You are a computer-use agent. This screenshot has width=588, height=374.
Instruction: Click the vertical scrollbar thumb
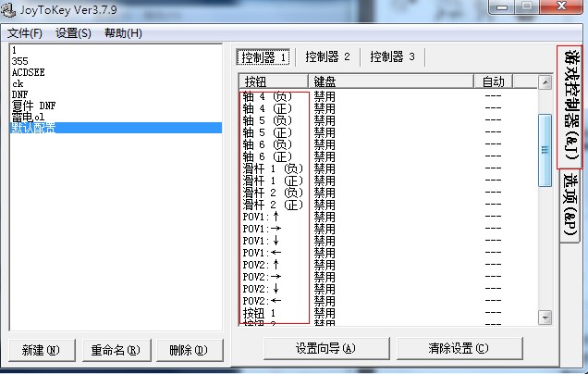tap(545, 150)
